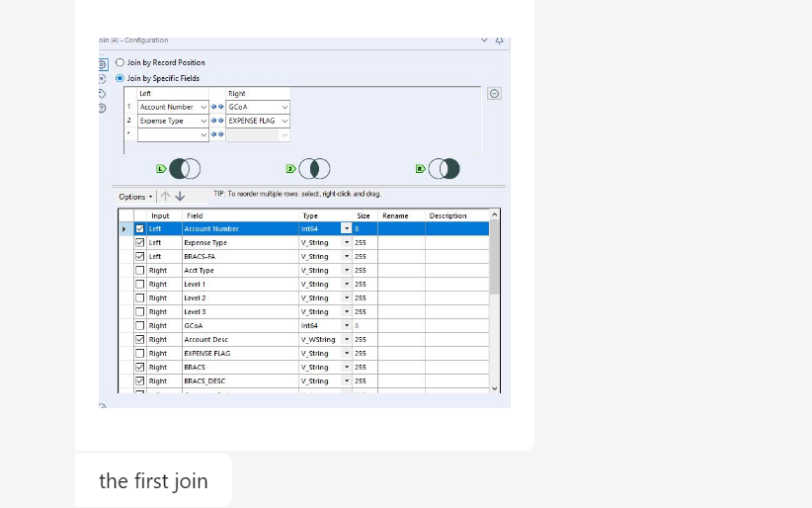Click the Rename cell for BRACS-FA
The image size is (812, 508).
(401, 256)
